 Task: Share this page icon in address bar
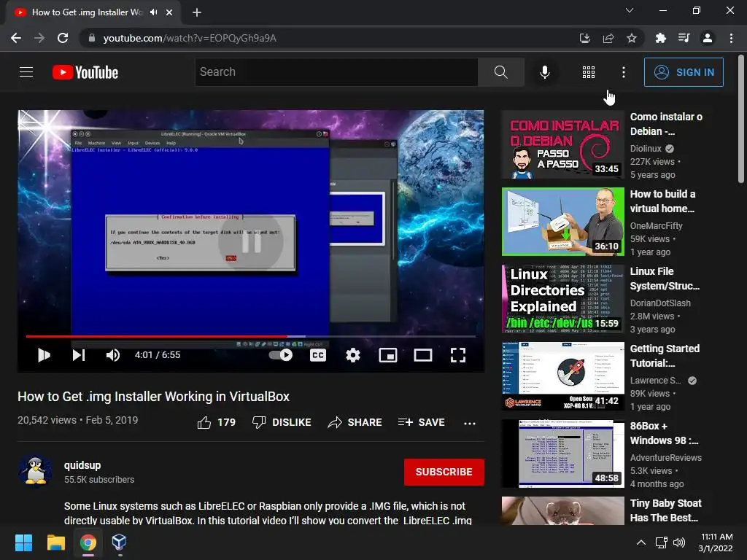point(608,38)
